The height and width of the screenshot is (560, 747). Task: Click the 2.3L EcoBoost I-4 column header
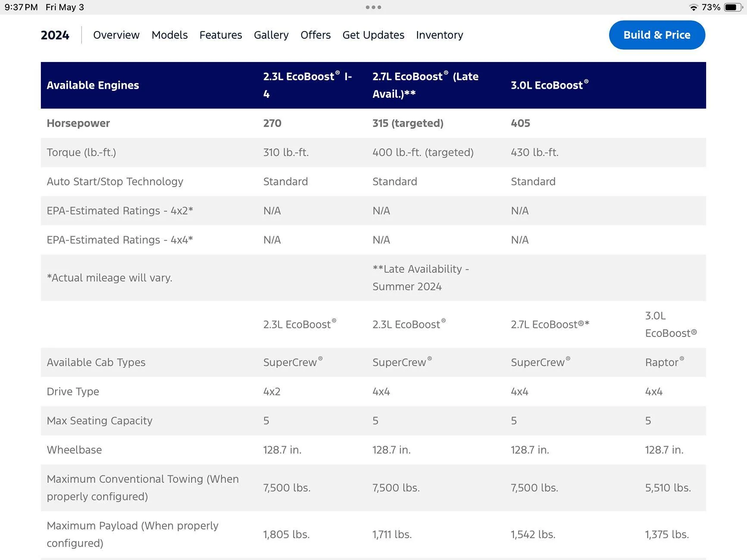click(x=308, y=85)
